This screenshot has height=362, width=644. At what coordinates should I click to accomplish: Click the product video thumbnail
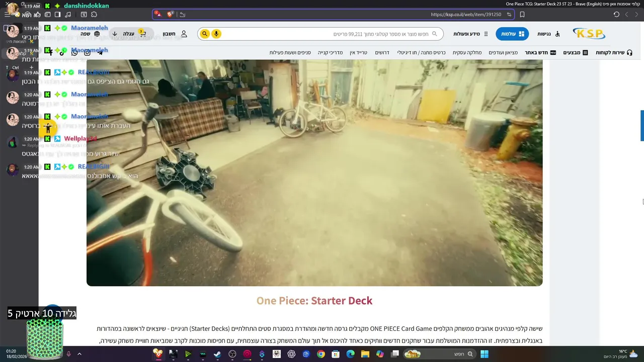click(314, 172)
